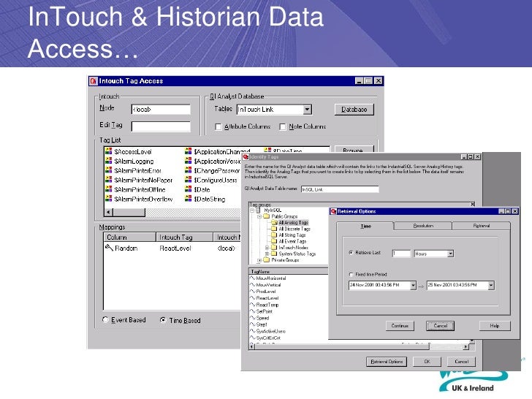Switch to the Retrieval tab
Image resolution: width=532 pixels, height=399 pixels.
point(482,226)
